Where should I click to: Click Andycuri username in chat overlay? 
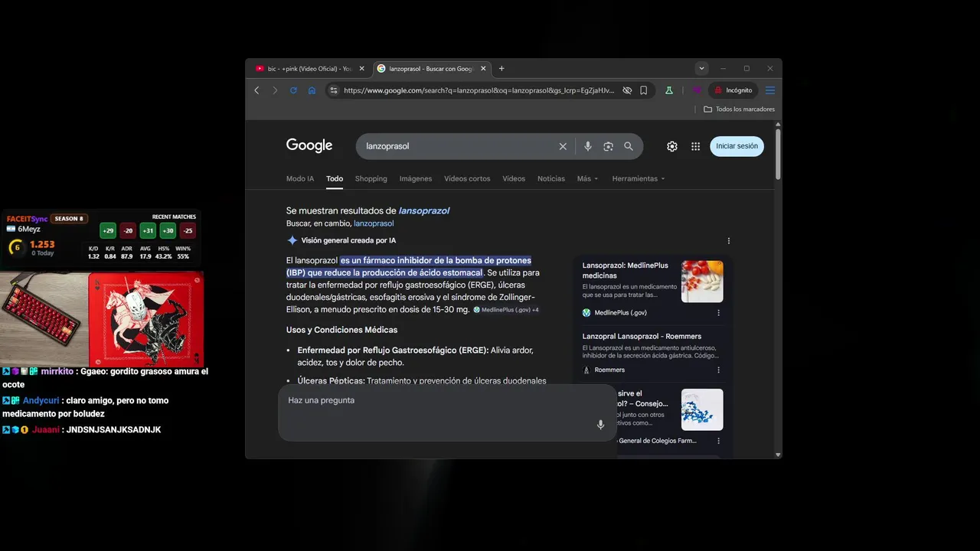[x=41, y=400]
